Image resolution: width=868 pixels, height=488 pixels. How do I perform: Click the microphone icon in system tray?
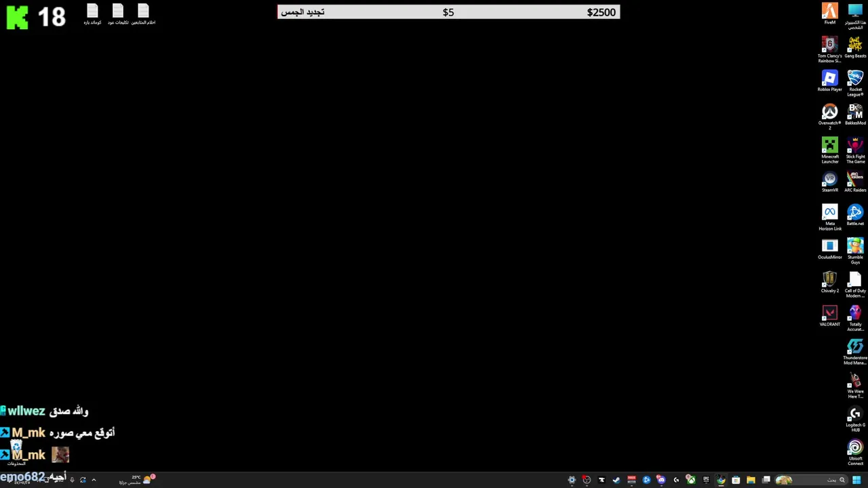pos(72,480)
